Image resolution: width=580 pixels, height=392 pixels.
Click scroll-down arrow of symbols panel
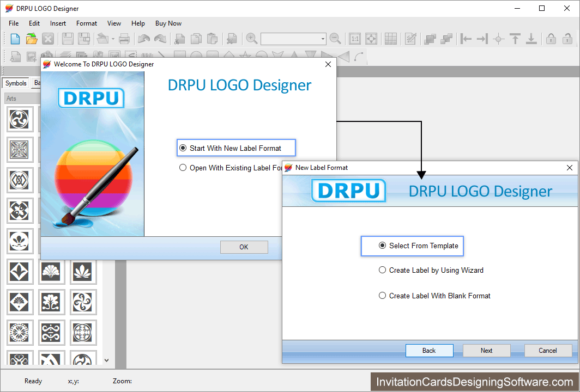pyautogui.click(x=106, y=360)
